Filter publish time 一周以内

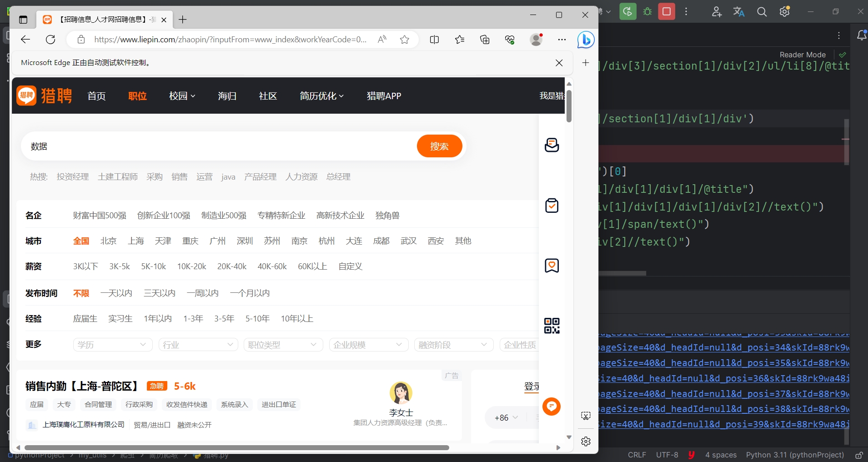coord(202,293)
